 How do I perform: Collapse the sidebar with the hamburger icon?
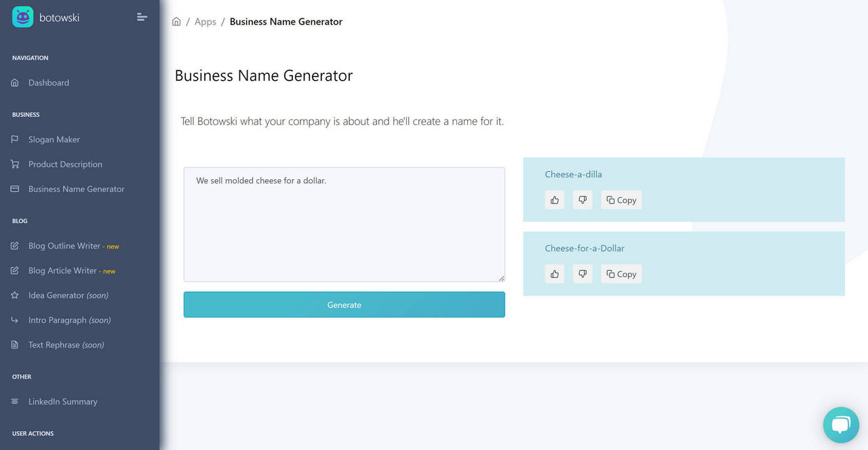tap(142, 17)
